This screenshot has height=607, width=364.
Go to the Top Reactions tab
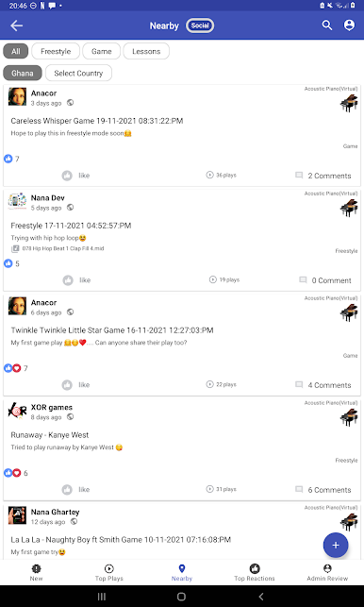(x=255, y=573)
